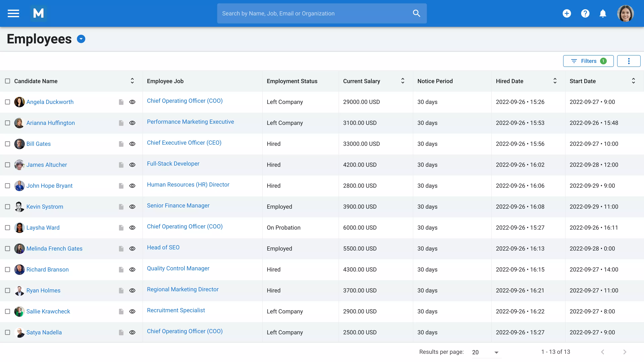Click the plus add-new icon

567,13
